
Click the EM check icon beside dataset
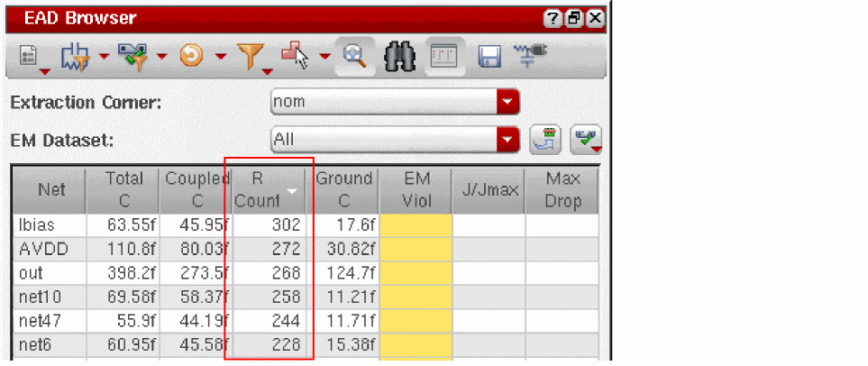[x=588, y=140]
